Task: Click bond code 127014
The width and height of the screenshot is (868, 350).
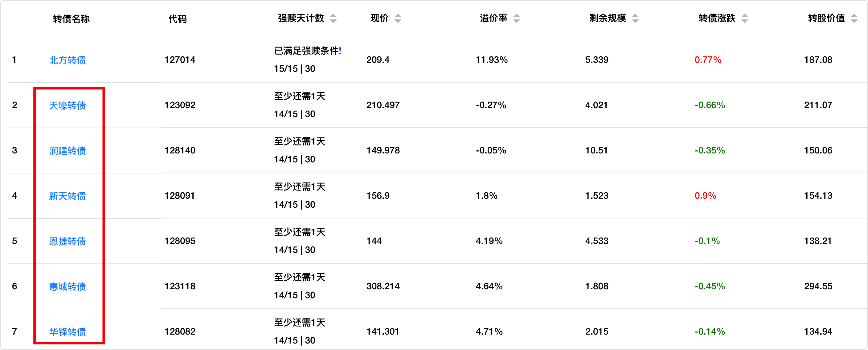Action: (180, 60)
